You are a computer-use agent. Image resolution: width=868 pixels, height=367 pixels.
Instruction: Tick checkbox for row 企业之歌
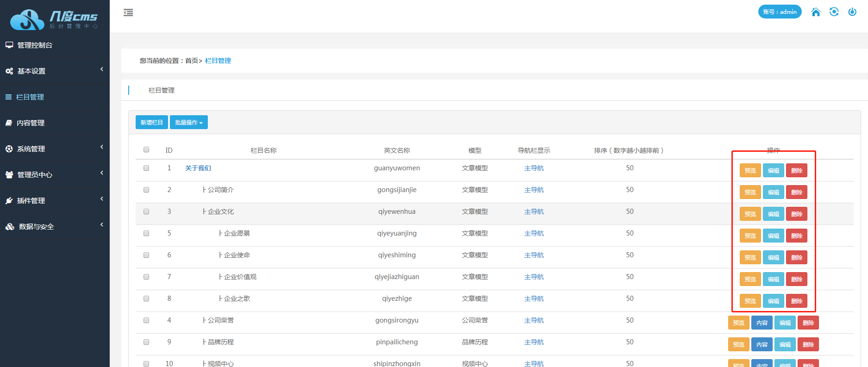point(146,299)
